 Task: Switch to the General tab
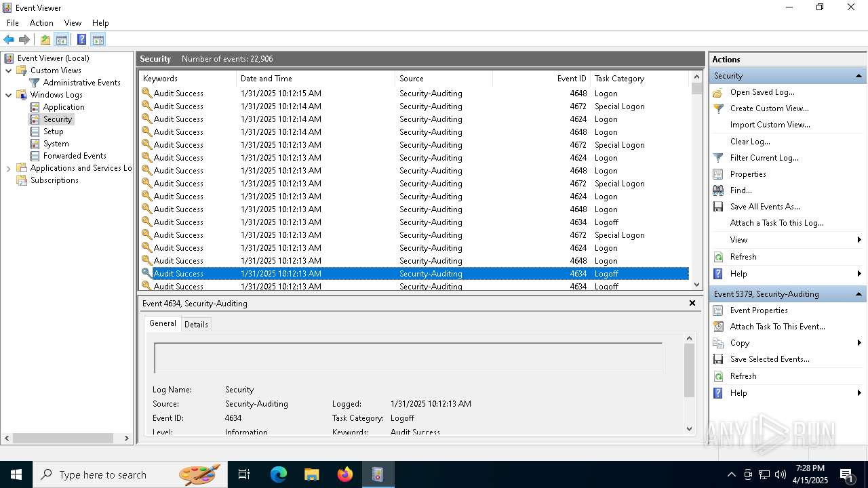(163, 324)
